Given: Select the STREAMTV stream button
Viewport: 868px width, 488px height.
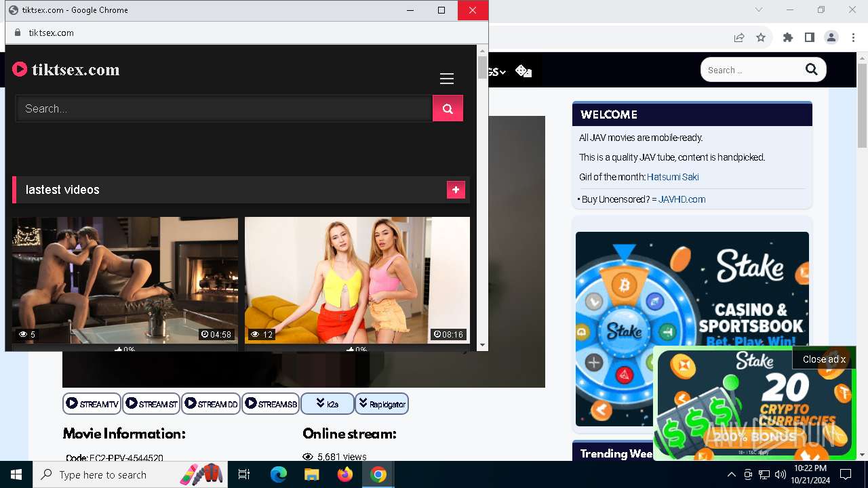Looking at the screenshot, I should [92, 404].
